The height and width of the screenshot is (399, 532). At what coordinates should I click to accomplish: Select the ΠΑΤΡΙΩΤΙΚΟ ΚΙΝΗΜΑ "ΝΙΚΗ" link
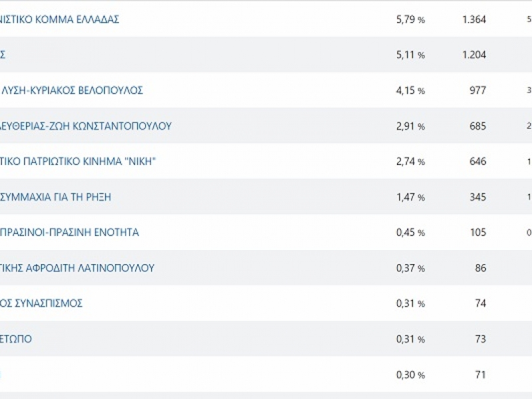78,162
